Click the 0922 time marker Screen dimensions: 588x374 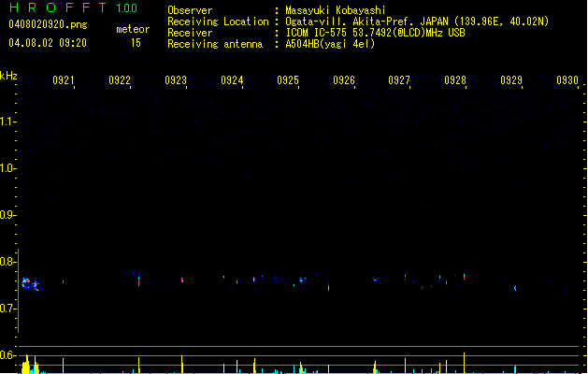click(120, 80)
